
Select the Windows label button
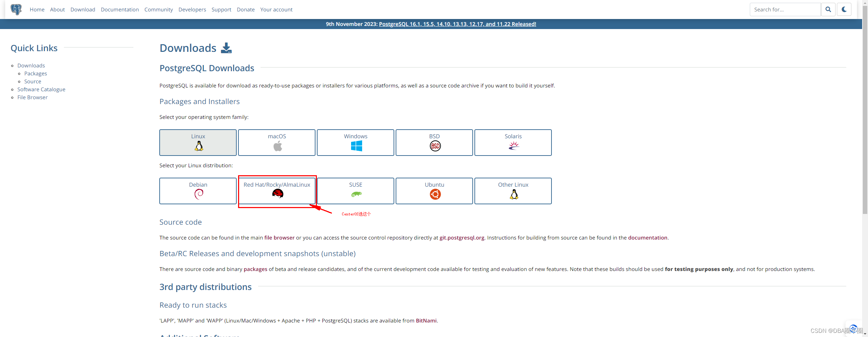pyautogui.click(x=356, y=136)
